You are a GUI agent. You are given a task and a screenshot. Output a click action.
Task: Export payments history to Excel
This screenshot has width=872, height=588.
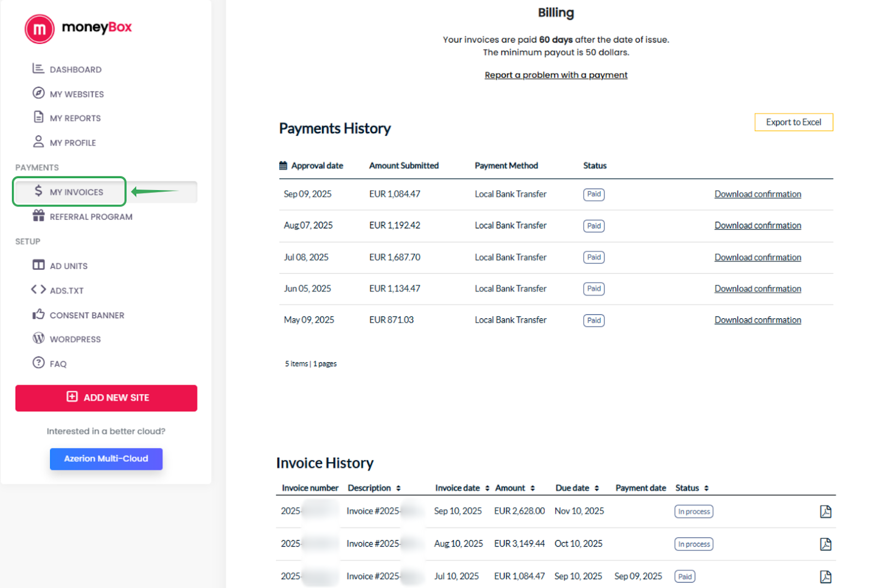793,122
